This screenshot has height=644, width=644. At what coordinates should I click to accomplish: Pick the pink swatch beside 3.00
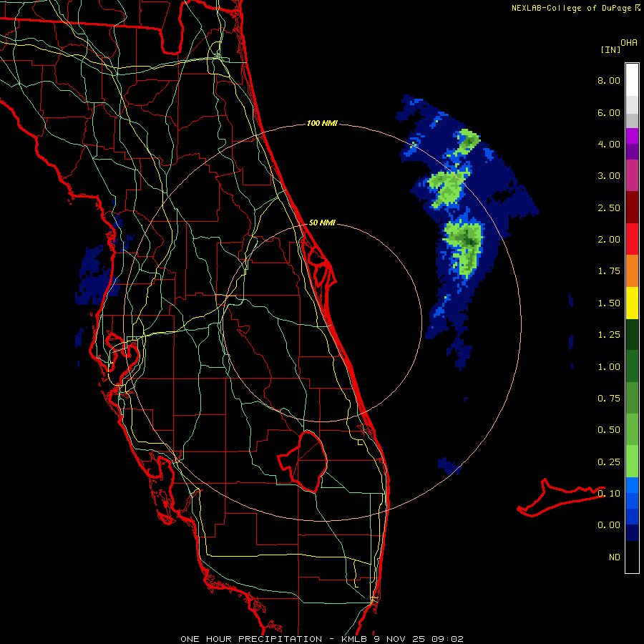pos(632,175)
